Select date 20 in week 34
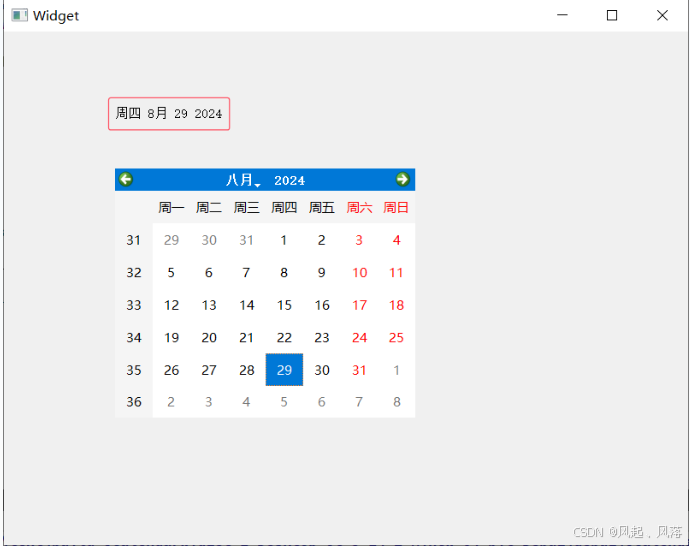 click(209, 337)
